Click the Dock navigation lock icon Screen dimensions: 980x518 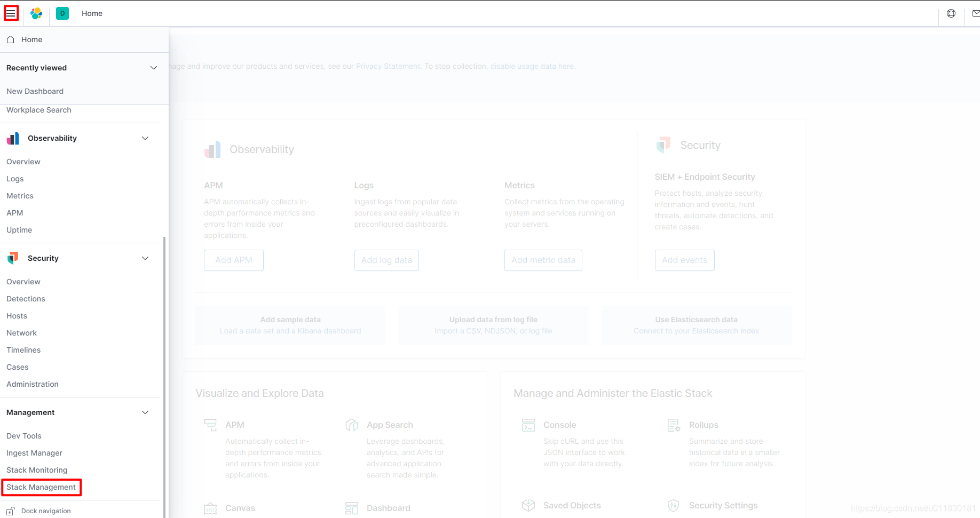[x=11, y=511]
